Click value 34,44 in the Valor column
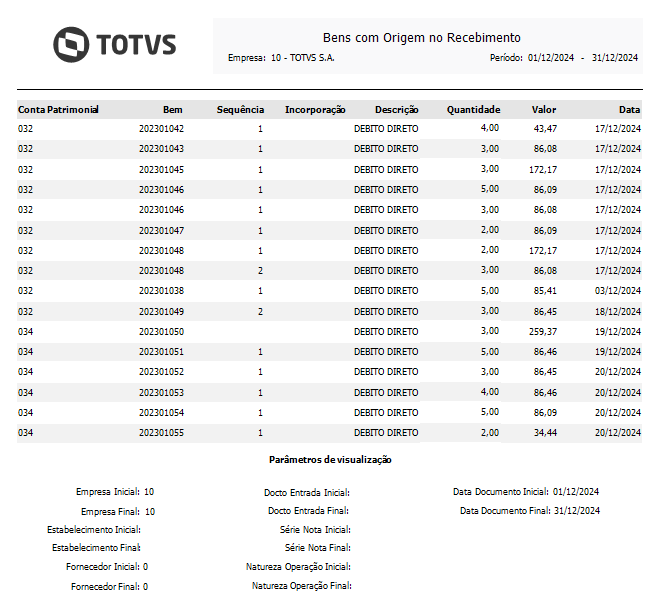The height and width of the screenshot is (594, 659). [x=545, y=433]
